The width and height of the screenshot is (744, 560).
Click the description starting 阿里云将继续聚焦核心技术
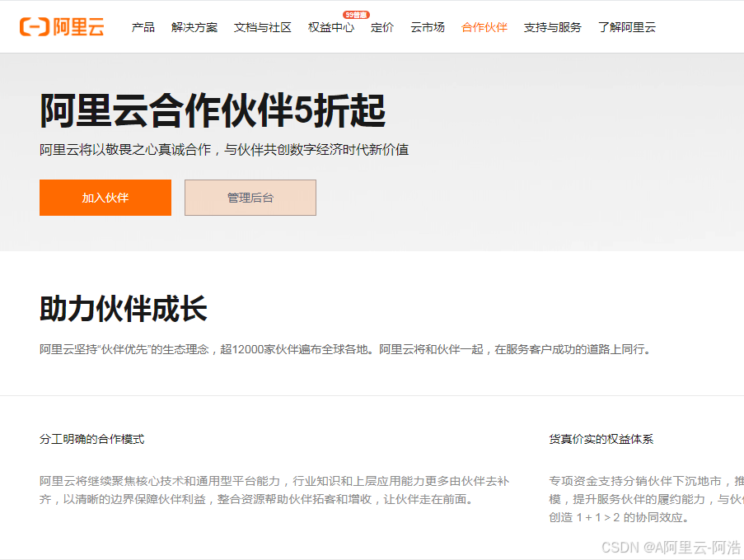click(x=274, y=490)
